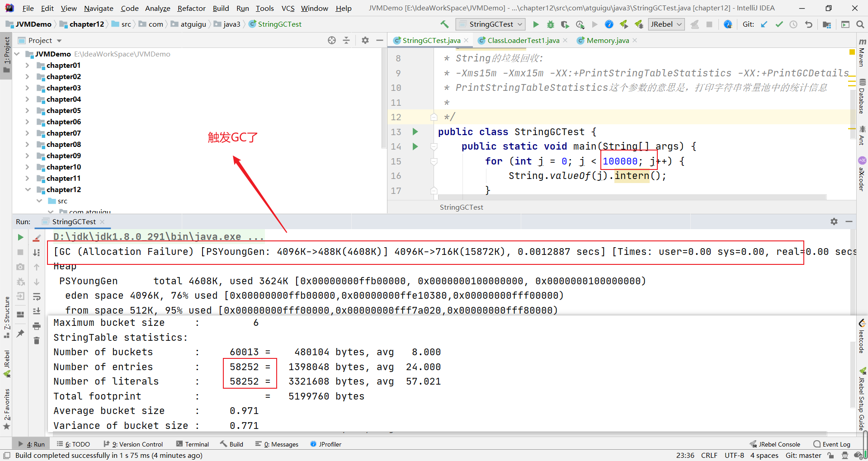Rerun program in Run panel

[x=20, y=237]
